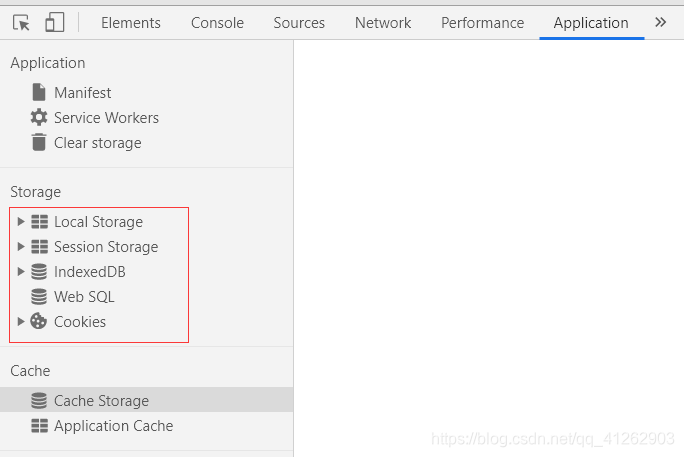Toggle the device toolbar icon
Viewport: 684px width, 457px height.
(x=55, y=22)
